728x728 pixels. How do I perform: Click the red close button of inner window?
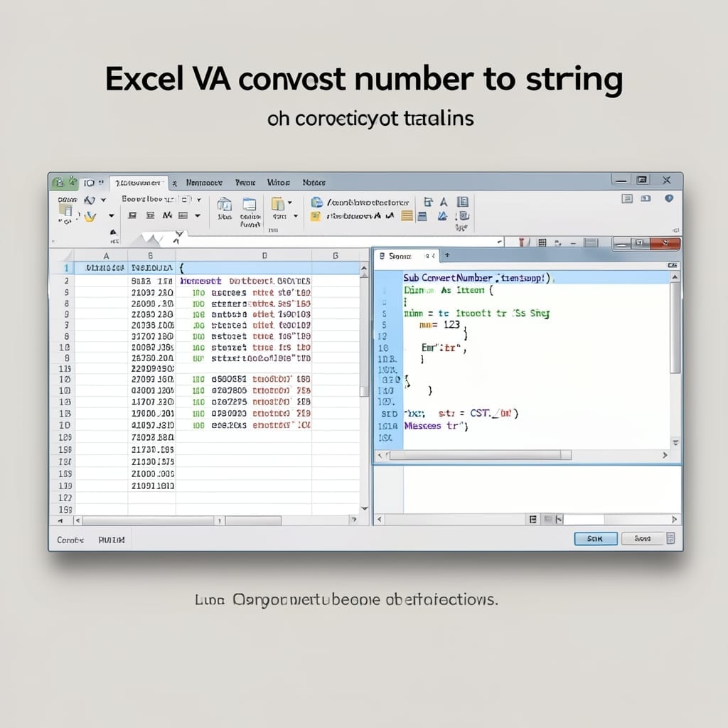(x=665, y=243)
